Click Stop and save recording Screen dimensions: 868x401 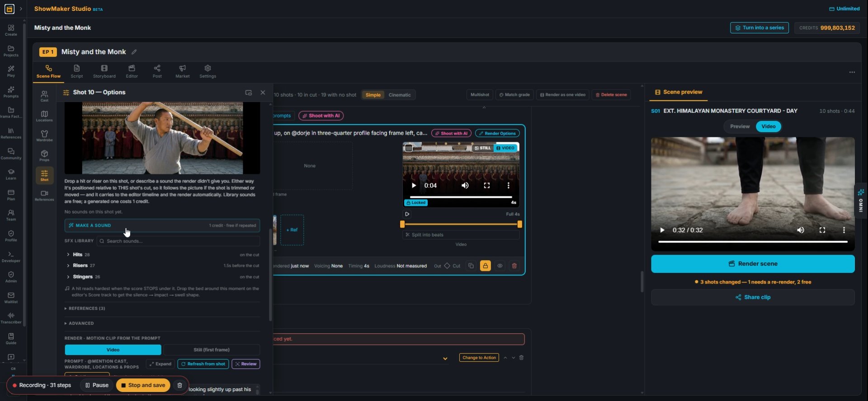point(143,385)
